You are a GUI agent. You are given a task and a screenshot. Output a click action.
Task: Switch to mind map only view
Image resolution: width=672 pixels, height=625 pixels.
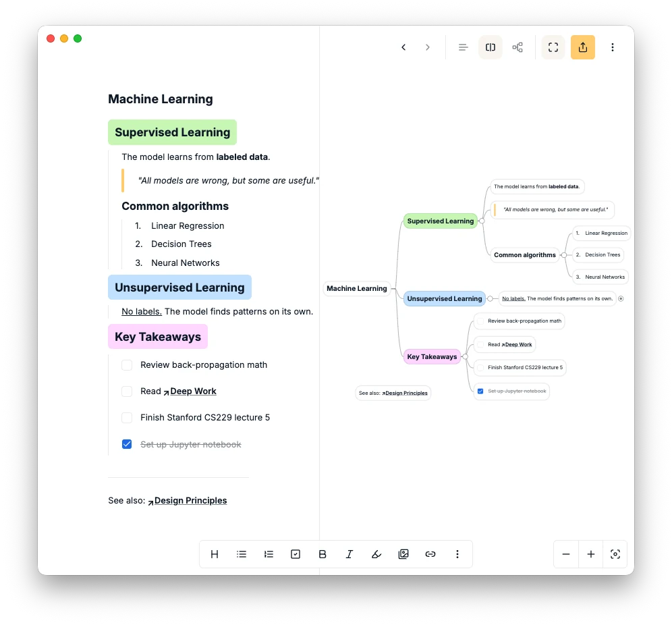(x=517, y=47)
